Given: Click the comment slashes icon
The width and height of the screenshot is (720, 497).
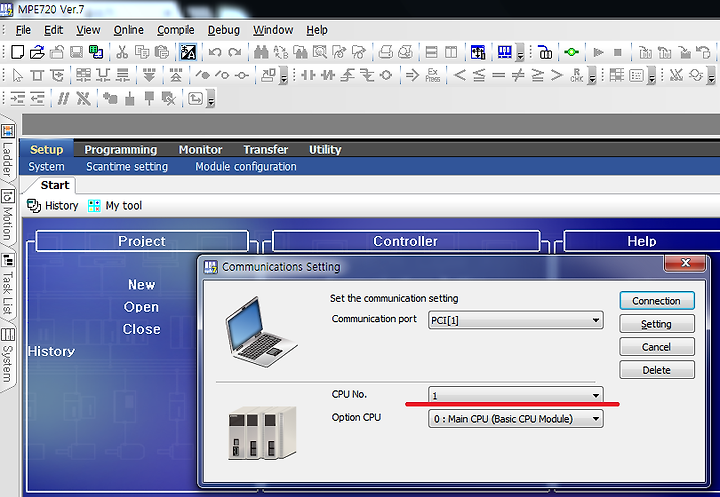Looking at the screenshot, I should coord(63,98).
